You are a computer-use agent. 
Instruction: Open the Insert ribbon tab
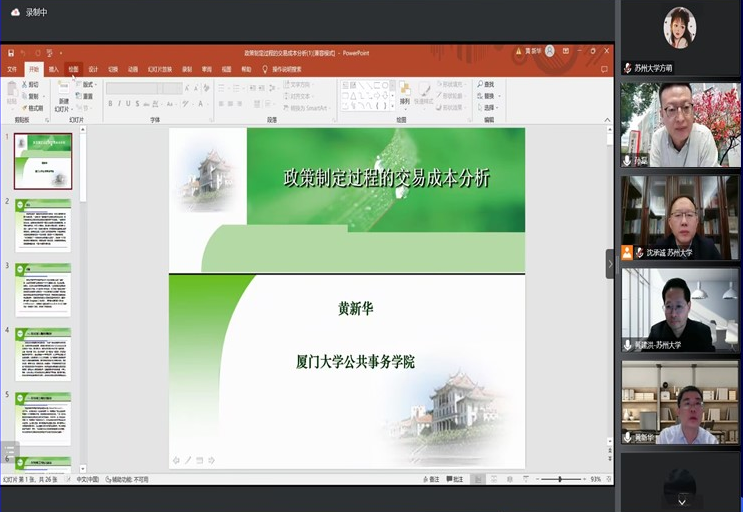[x=54, y=70]
